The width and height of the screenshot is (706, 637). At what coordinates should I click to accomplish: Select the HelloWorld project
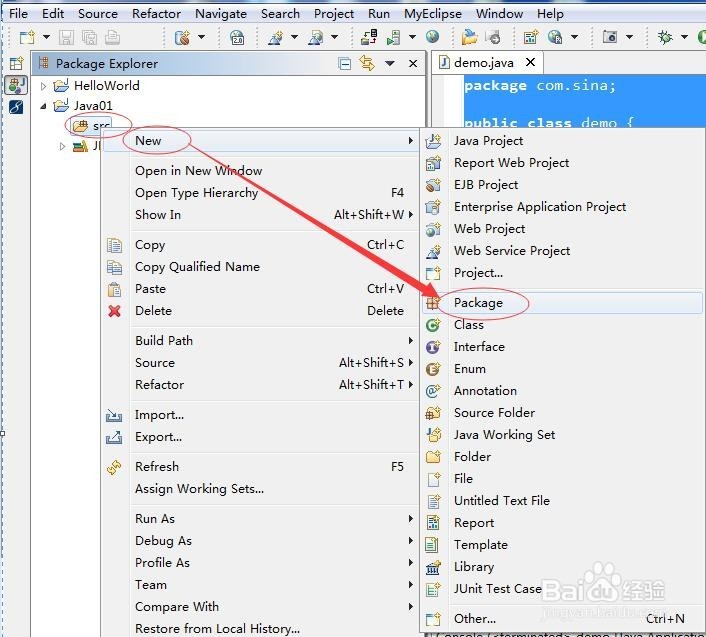[106, 86]
